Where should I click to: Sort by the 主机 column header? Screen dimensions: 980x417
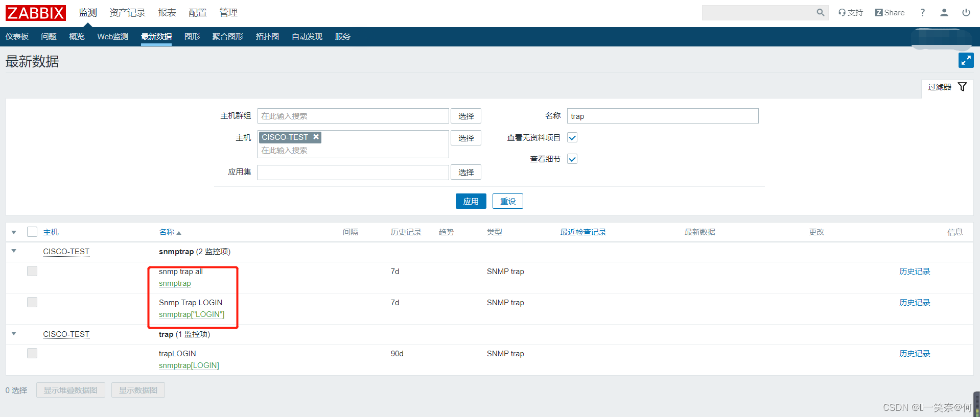(51, 232)
